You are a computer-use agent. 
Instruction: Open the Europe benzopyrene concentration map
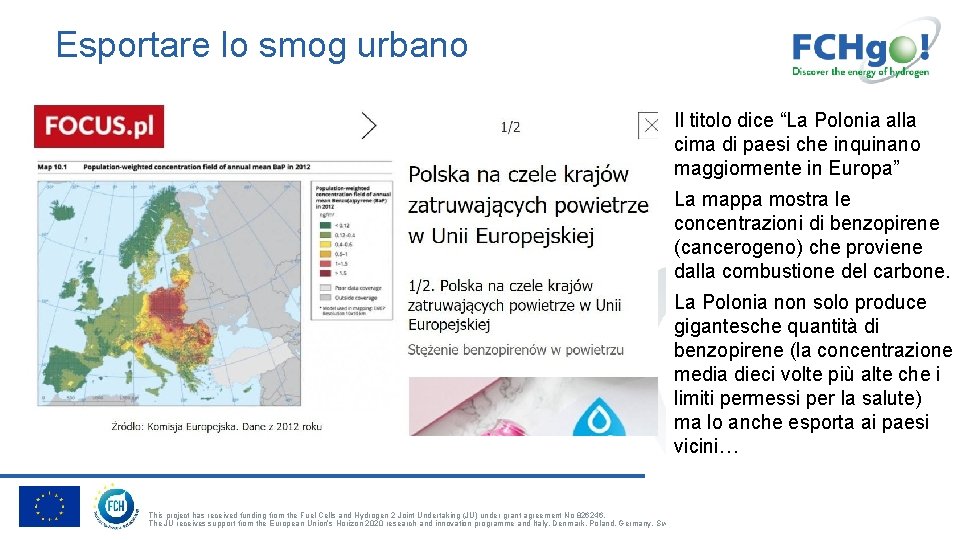coord(169,293)
